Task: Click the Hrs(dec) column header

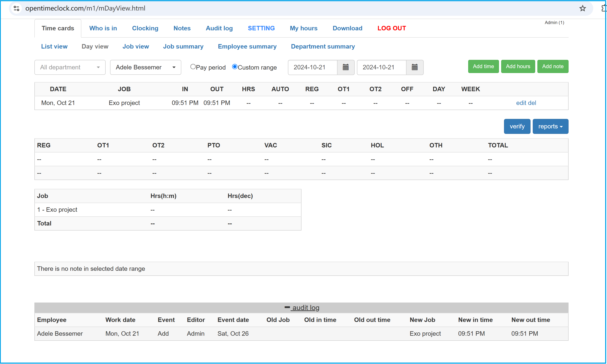Action: (240, 196)
